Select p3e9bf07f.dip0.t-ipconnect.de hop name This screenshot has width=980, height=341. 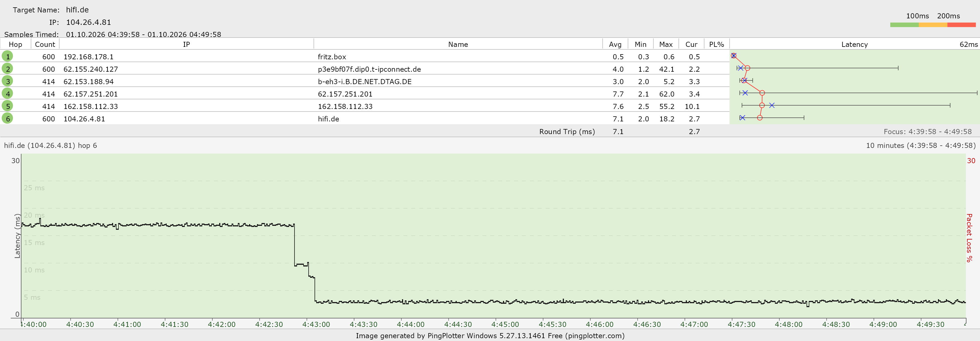tap(369, 69)
